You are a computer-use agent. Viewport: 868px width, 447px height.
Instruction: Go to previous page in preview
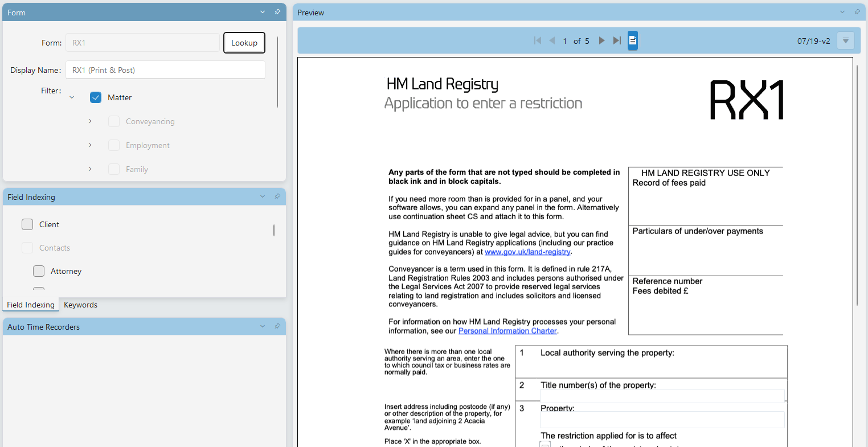pyautogui.click(x=552, y=40)
